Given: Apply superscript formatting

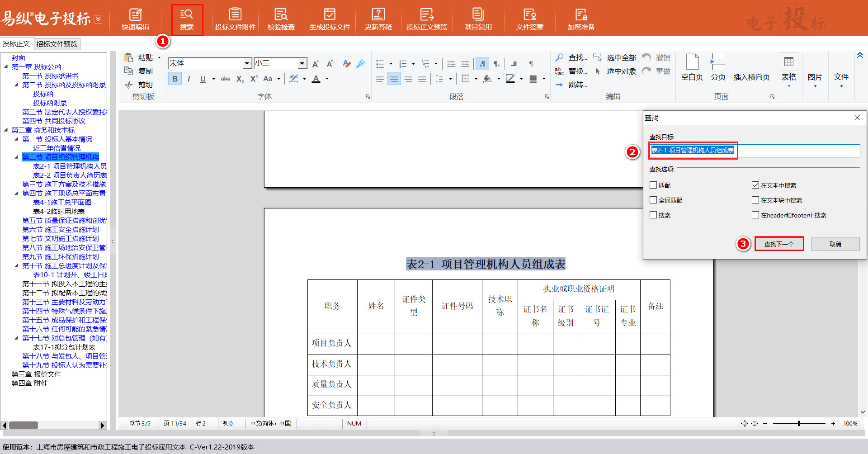Looking at the screenshot, I should coord(254,79).
